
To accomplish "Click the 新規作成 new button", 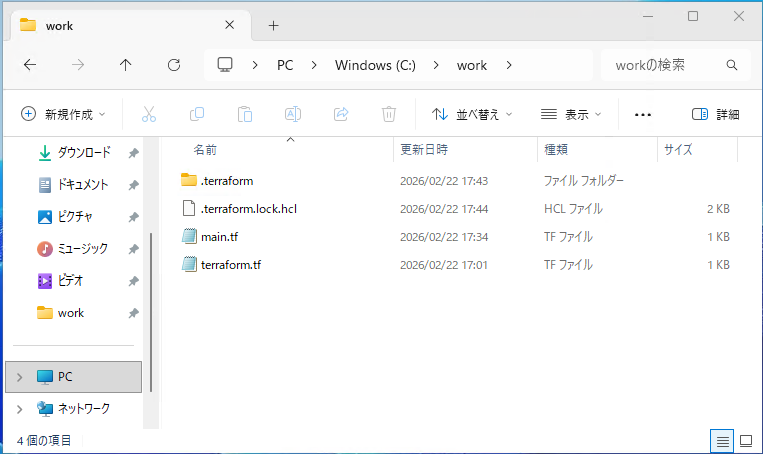I will click(x=57, y=114).
